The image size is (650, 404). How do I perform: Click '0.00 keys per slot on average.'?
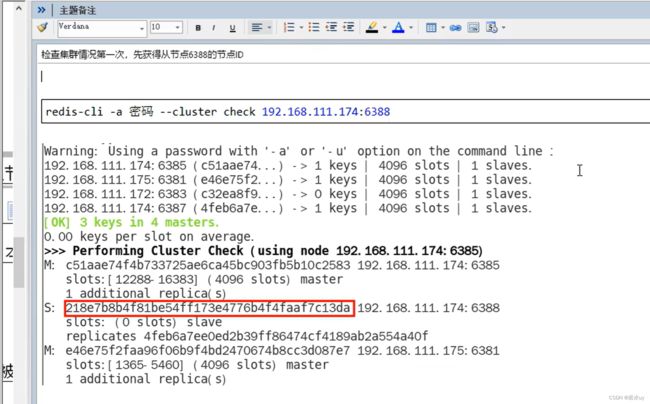pyautogui.click(x=149, y=237)
